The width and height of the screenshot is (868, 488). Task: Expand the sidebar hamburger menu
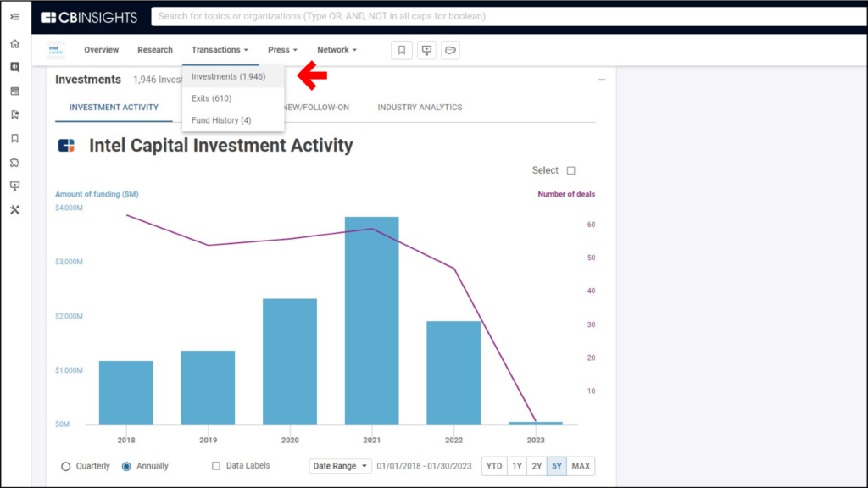pyautogui.click(x=15, y=17)
